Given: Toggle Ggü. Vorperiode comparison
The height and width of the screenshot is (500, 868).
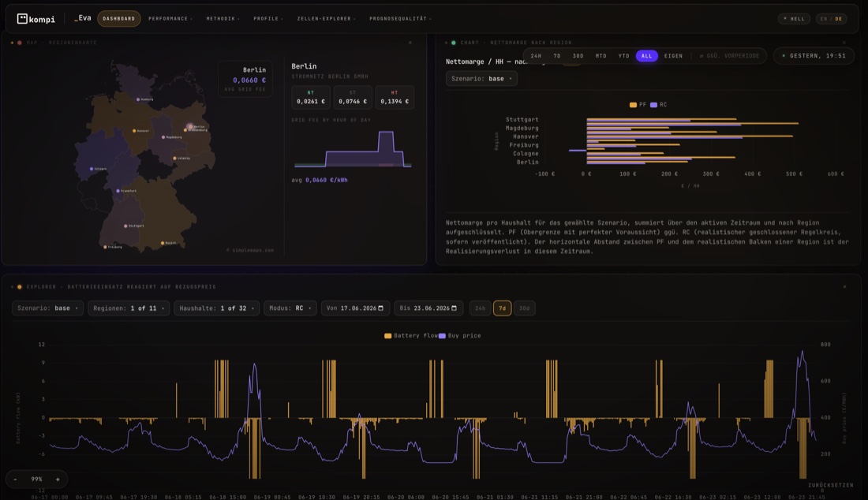Looking at the screenshot, I should coord(730,56).
